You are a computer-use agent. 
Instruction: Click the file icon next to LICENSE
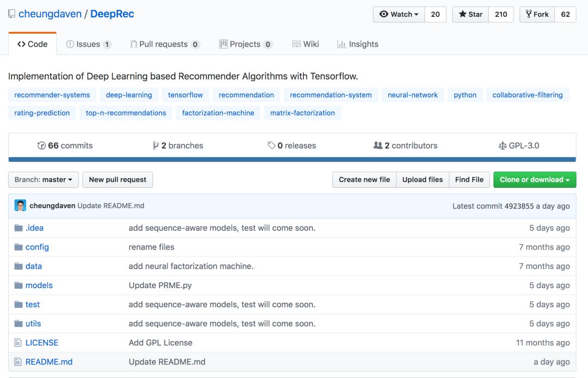18,343
